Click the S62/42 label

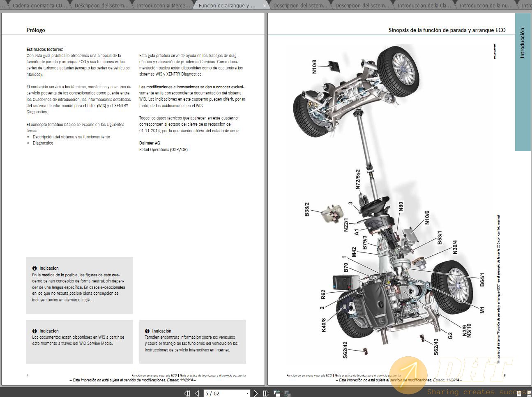tap(345, 350)
